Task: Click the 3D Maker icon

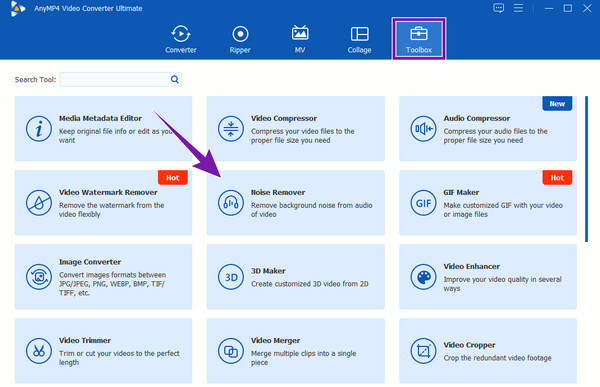Action: point(231,277)
